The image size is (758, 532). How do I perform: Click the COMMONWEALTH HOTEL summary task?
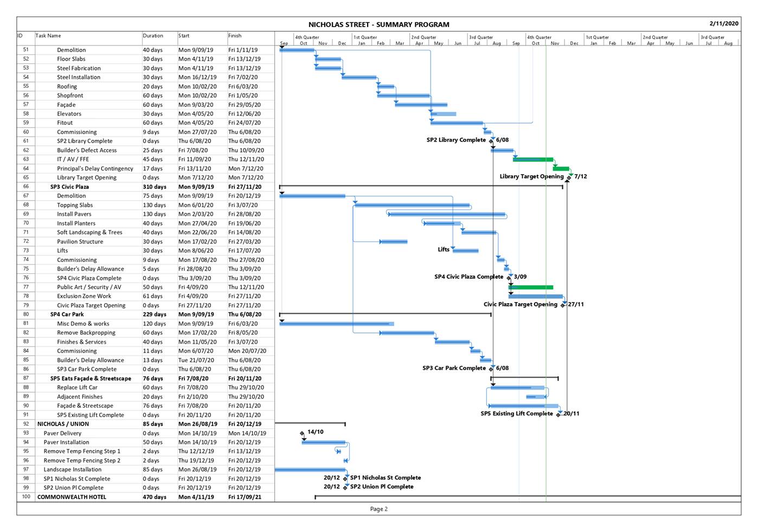(72, 497)
